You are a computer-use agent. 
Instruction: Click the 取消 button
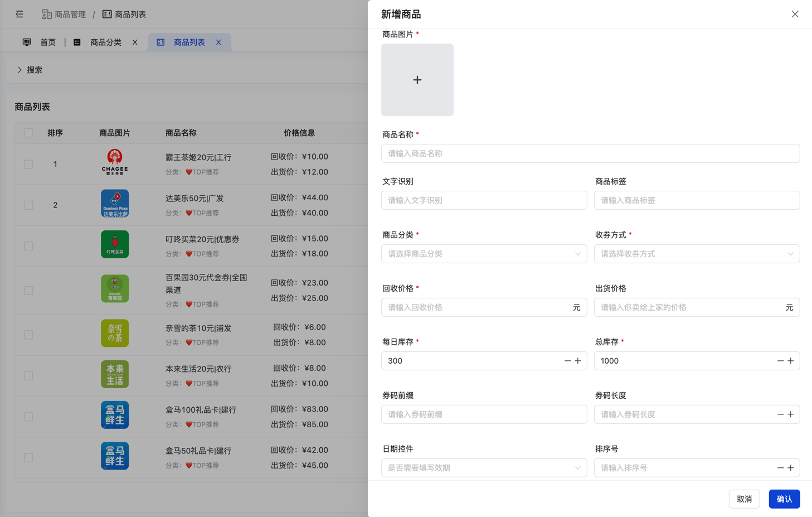click(x=744, y=499)
